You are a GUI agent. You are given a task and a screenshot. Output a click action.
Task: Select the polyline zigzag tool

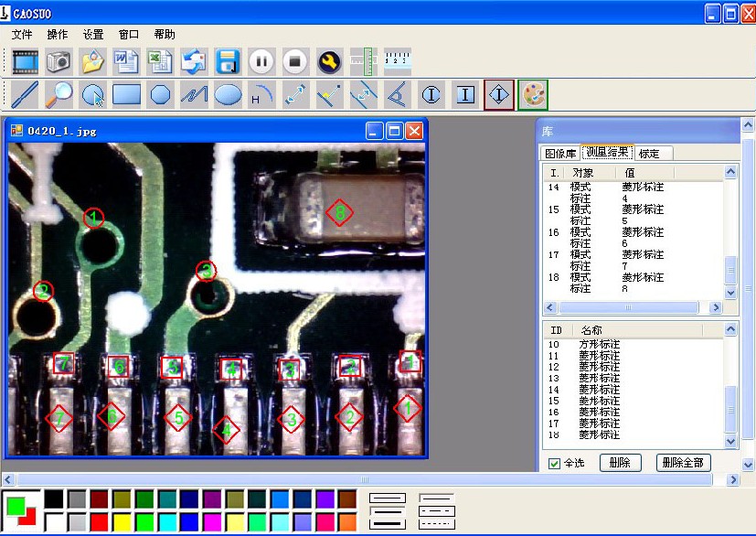(x=195, y=94)
